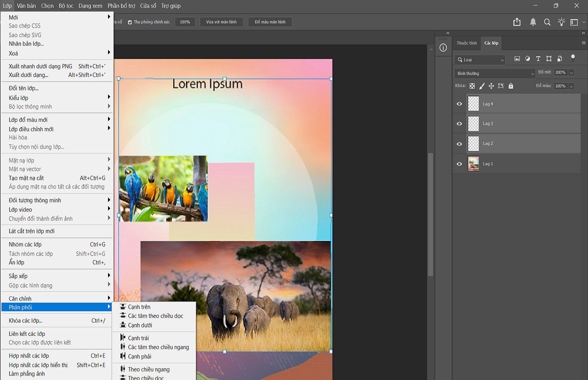Hide the Lag 4 layer
This screenshot has height=380, width=588.
(459, 104)
